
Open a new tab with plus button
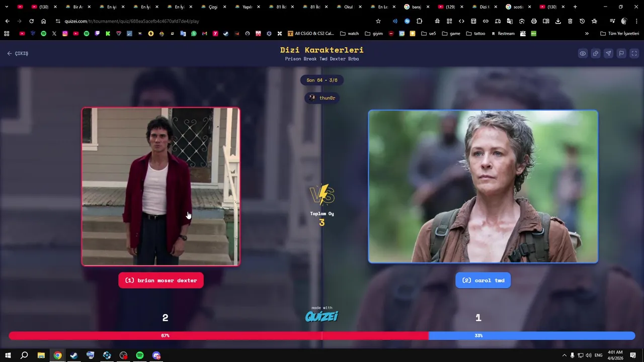(x=575, y=7)
